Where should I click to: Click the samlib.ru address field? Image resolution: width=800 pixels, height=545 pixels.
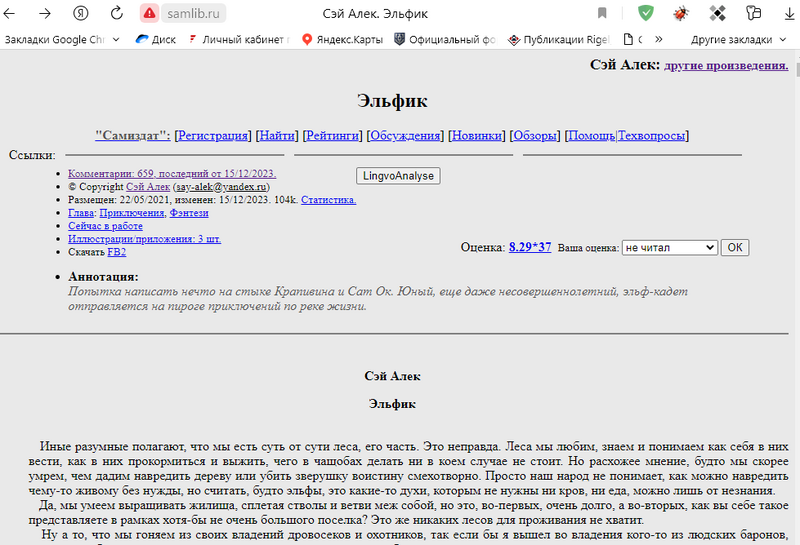[193, 13]
